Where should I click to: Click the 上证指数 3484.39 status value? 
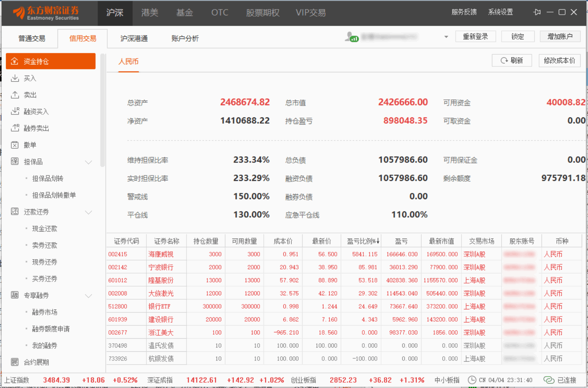click(x=56, y=380)
